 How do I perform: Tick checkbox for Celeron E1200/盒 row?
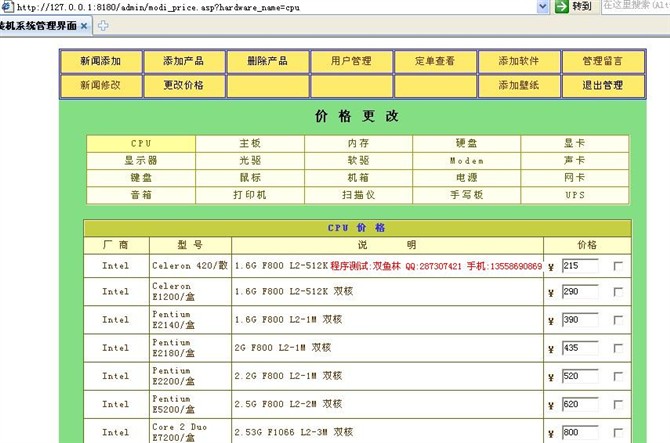click(618, 292)
